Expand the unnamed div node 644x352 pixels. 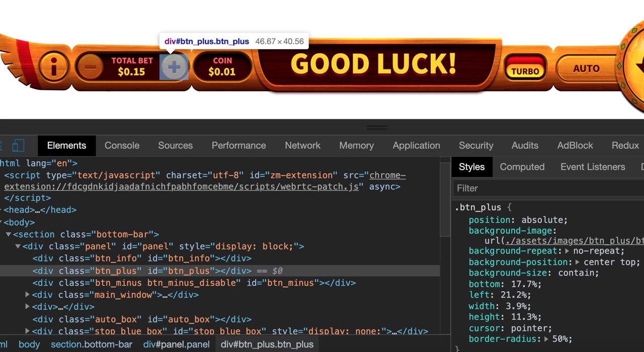tap(28, 307)
